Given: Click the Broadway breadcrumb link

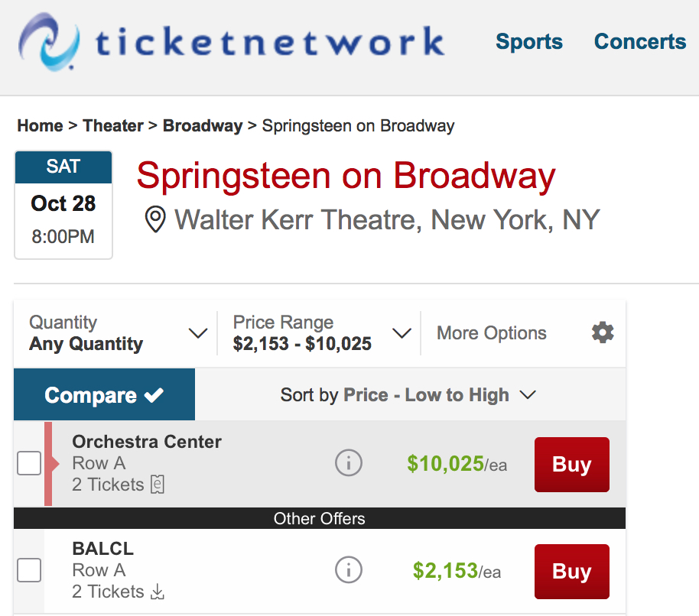Looking at the screenshot, I should point(203,125).
